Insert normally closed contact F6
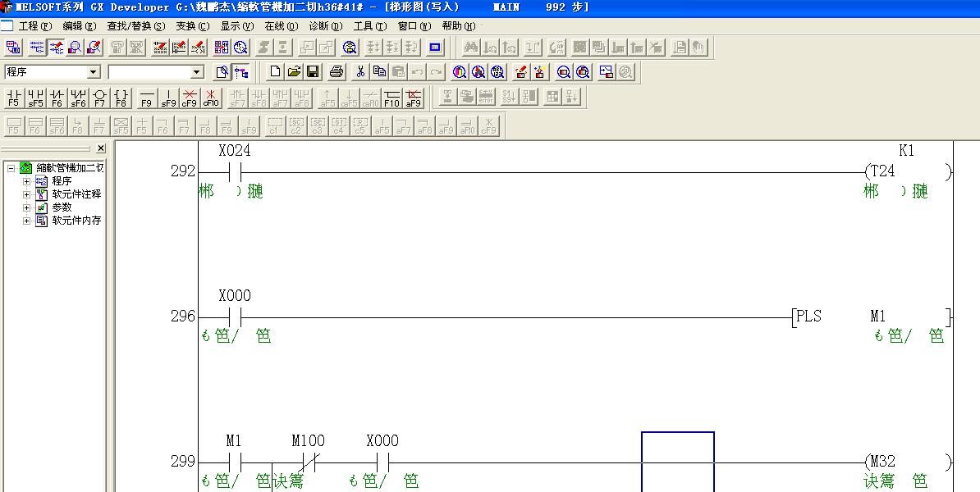980x492 pixels. (56, 98)
